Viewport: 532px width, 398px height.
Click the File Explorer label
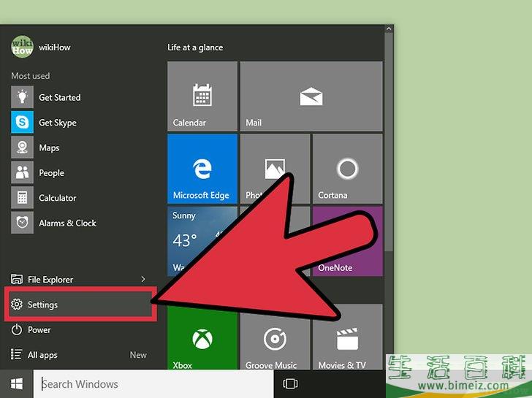50,280
